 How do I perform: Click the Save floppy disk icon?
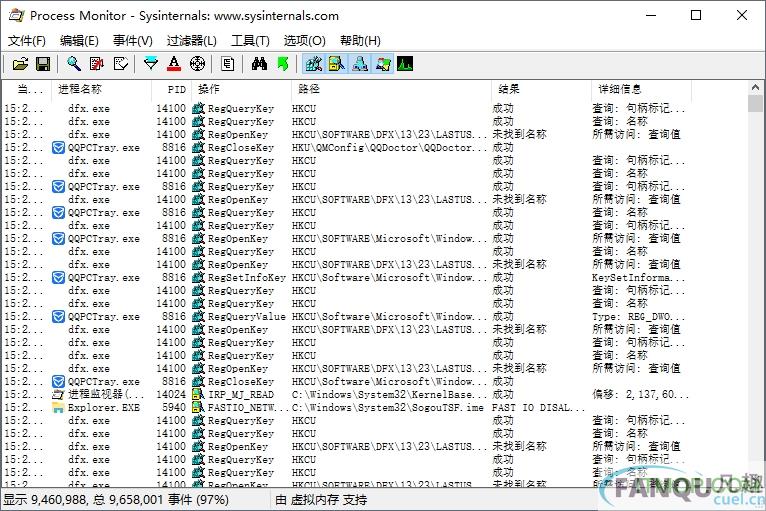click(43, 64)
